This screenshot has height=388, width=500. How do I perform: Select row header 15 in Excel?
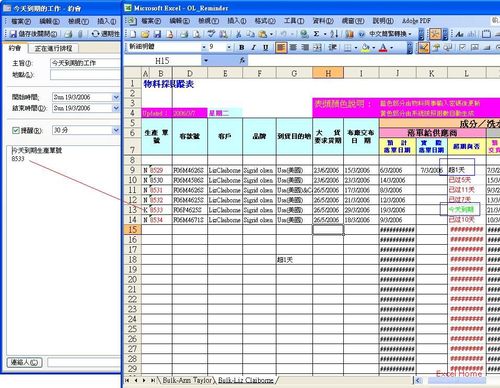(x=133, y=229)
